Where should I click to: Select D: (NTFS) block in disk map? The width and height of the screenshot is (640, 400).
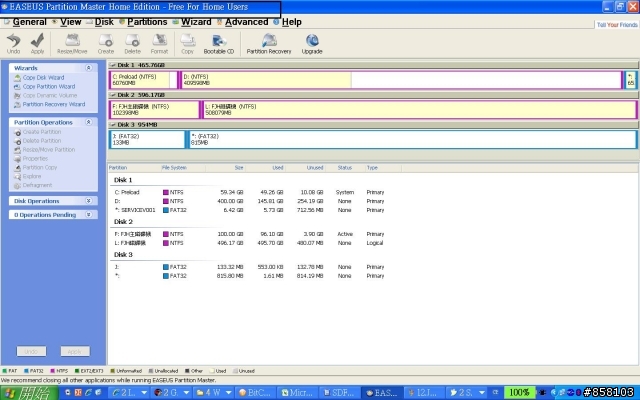point(401,80)
